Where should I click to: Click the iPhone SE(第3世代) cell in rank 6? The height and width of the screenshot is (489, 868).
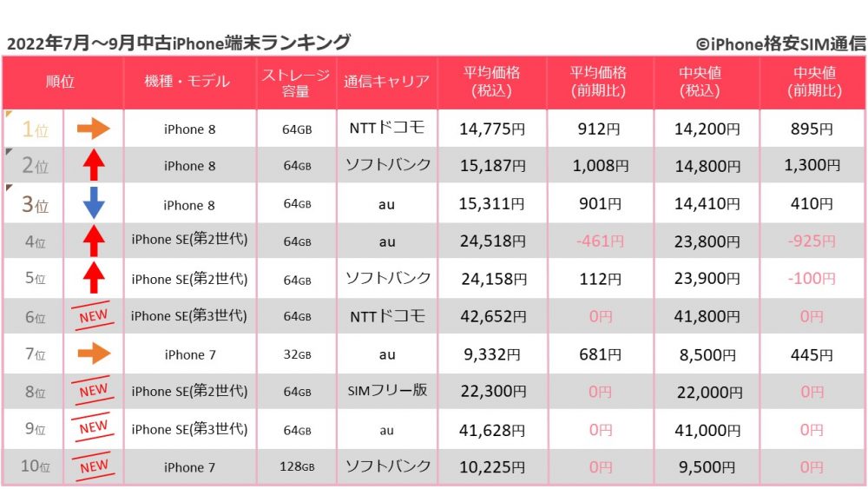pos(189,315)
